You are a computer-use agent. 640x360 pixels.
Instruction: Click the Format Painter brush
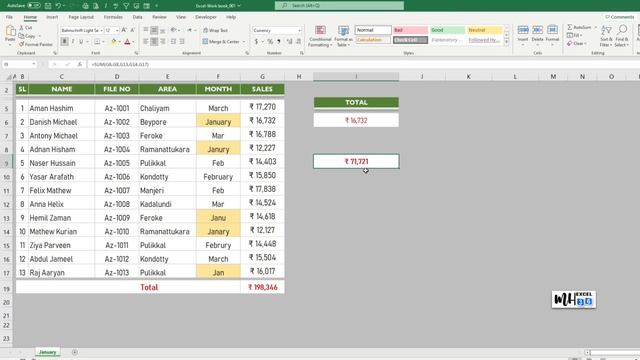point(22,44)
